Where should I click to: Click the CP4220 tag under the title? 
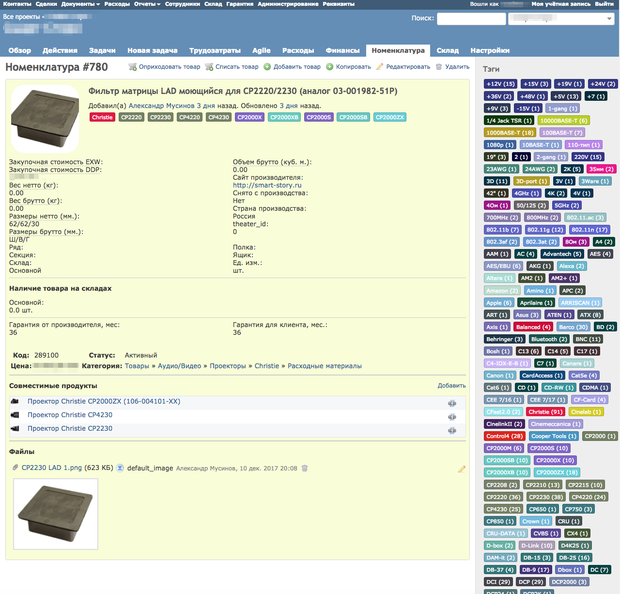pos(190,117)
